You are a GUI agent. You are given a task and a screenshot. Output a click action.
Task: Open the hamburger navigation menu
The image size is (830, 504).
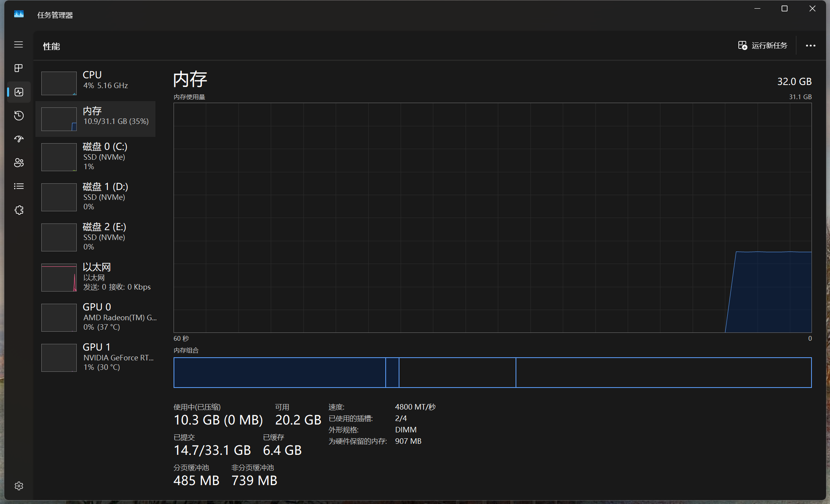pos(18,44)
